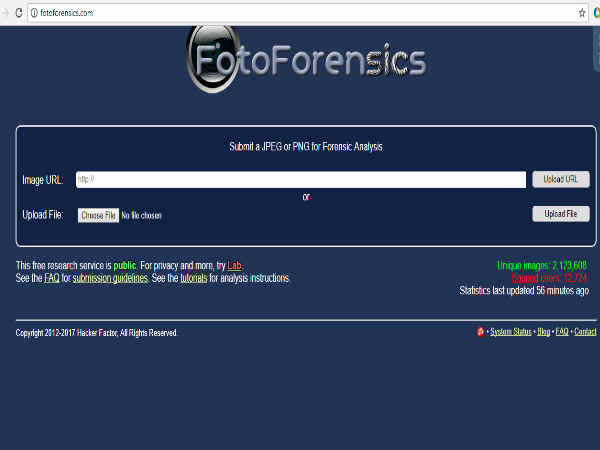Click the 'Banned users' statistic text
This screenshot has height=450, width=600.
point(549,278)
